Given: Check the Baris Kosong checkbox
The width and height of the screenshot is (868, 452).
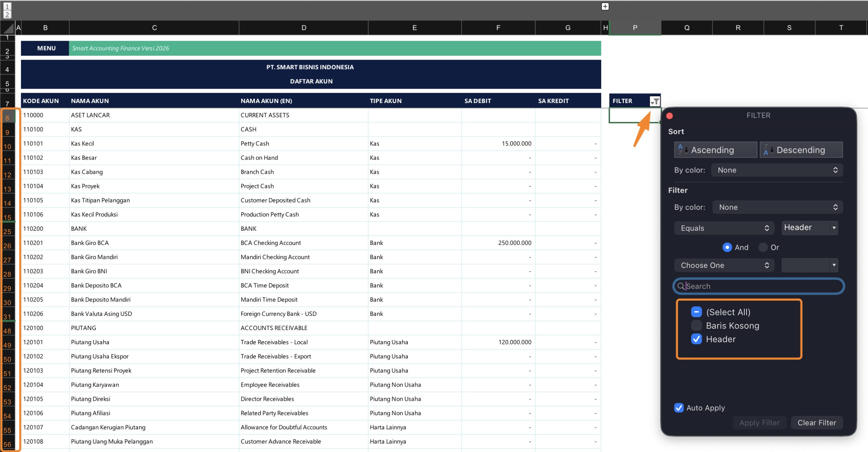Looking at the screenshot, I should click(696, 326).
